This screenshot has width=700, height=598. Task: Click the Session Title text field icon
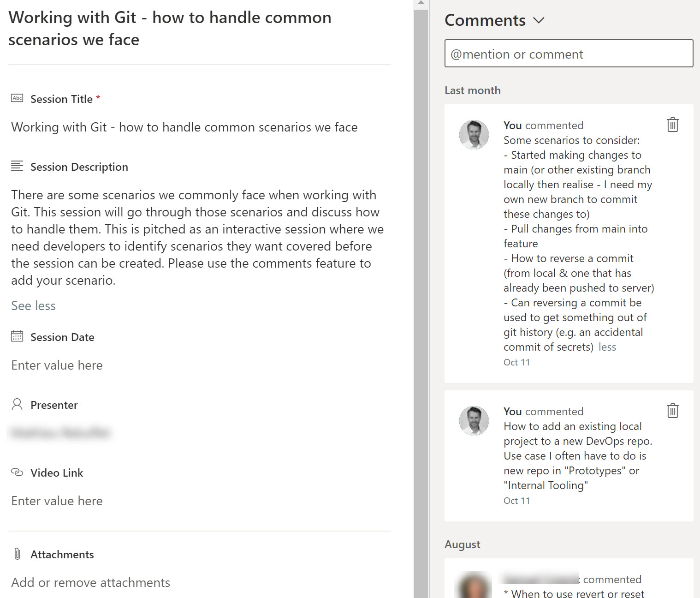click(17, 98)
